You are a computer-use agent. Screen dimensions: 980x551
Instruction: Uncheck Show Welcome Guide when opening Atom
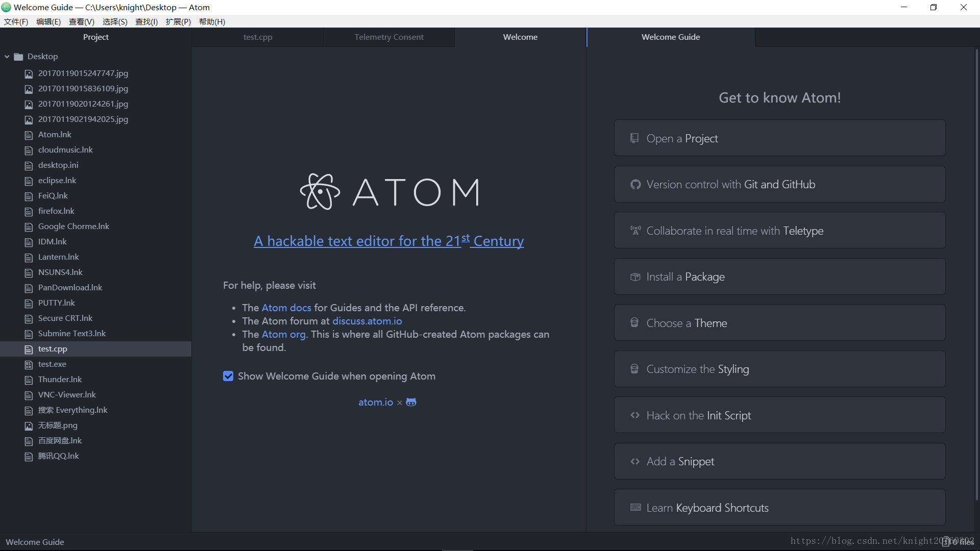pyautogui.click(x=228, y=376)
